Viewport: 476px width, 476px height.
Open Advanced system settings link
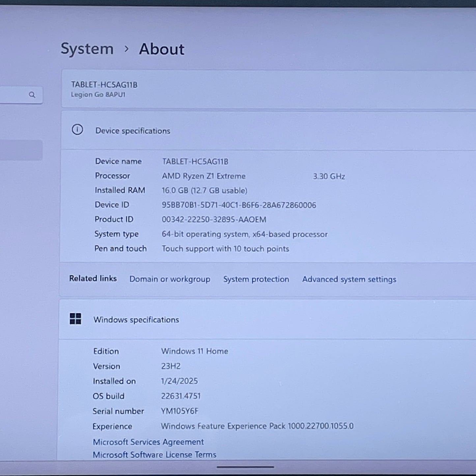(350, 279)
